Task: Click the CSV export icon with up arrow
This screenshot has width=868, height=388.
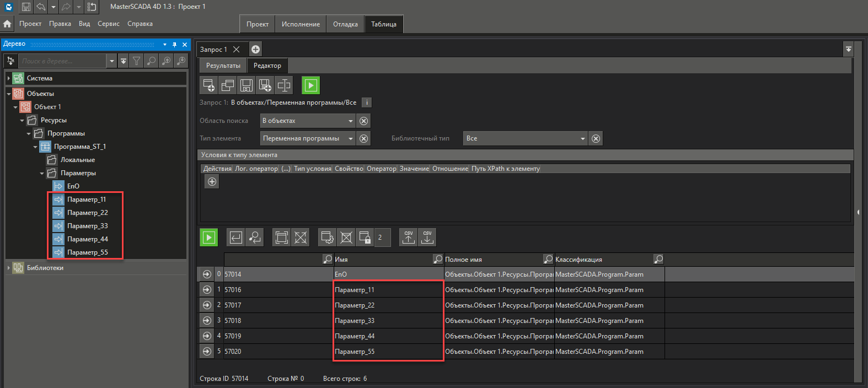Action: pyautogui.click(x=408, y=237)
